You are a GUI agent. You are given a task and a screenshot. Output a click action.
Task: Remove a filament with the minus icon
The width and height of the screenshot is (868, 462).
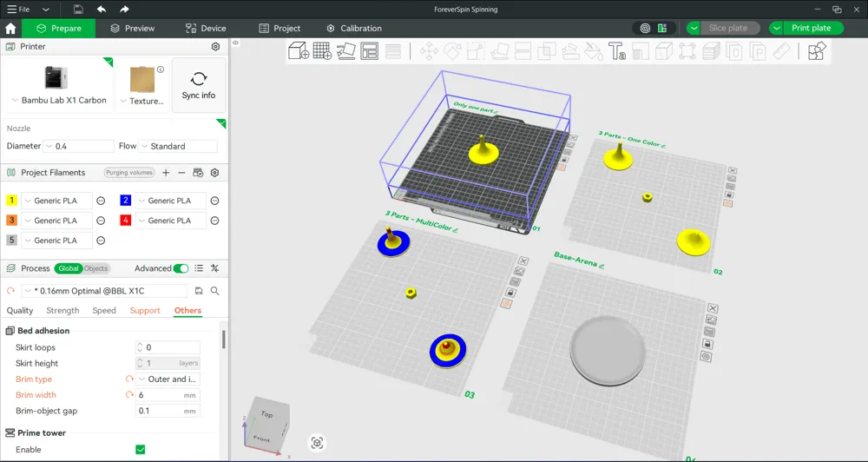pos(181,173)
